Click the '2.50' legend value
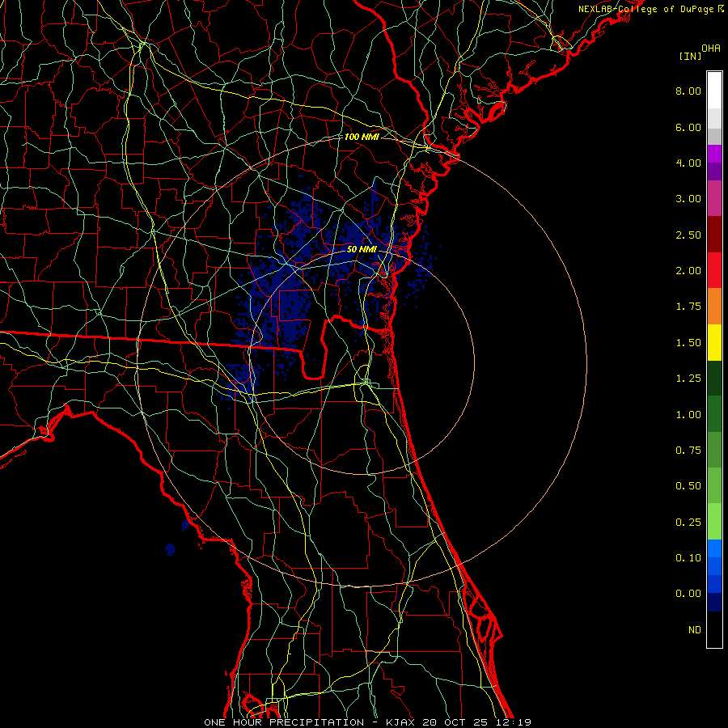Viewport: 728px width, 728px height. pos(688,235)
